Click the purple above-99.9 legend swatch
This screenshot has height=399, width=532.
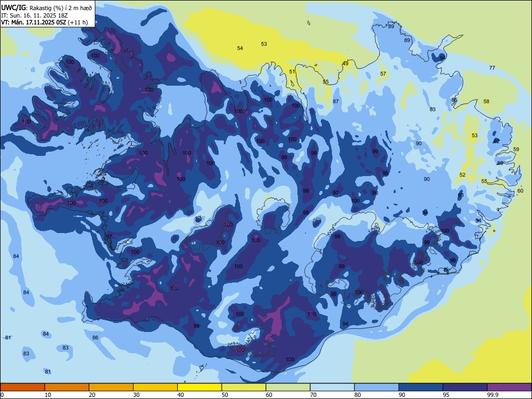509,387
